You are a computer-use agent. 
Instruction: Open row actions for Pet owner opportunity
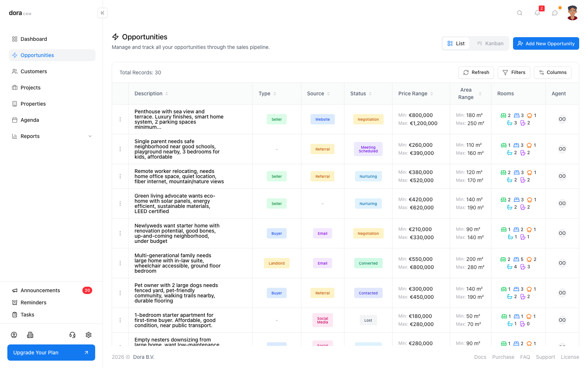[120, 293]
